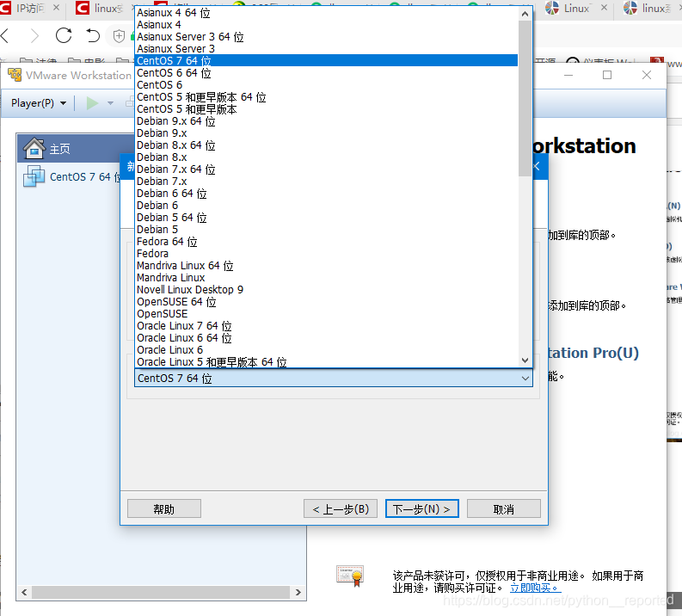Click green power on play icon
Image resolution: width=682 pixels, height=616 pixels.
point(92,103)
